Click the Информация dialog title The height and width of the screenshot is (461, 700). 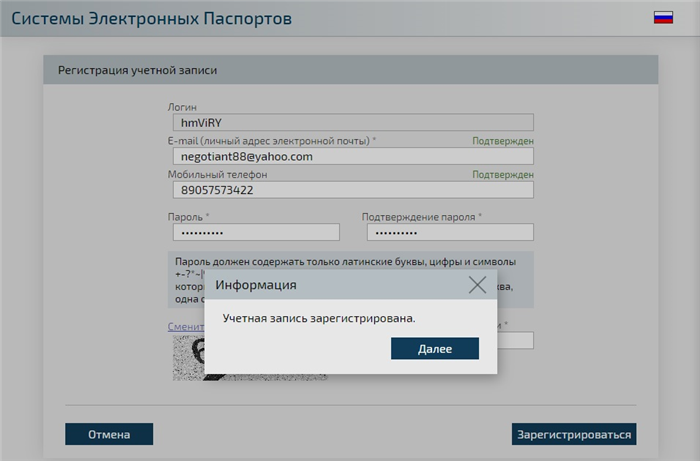(256, 285)
